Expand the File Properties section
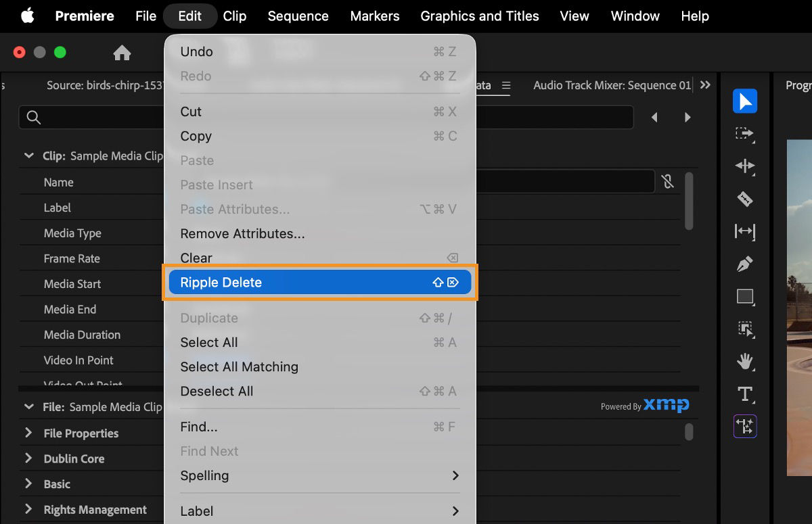This screenshot has width=812, height=524. coord(28,433)
